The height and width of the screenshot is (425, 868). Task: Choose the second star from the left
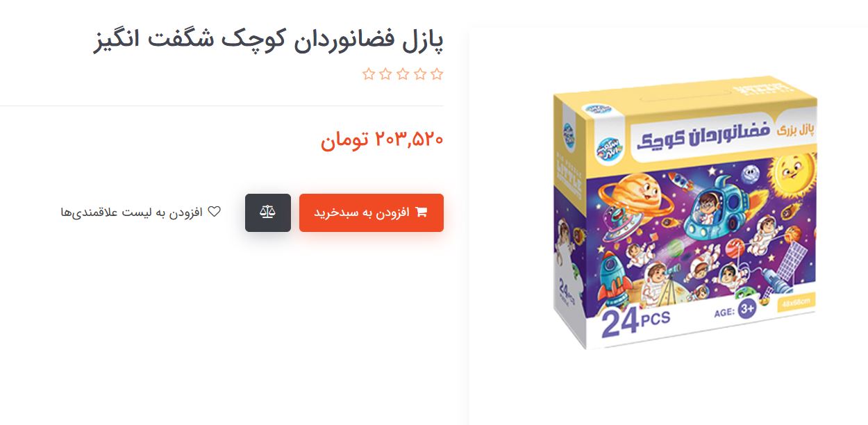(385, 74)
